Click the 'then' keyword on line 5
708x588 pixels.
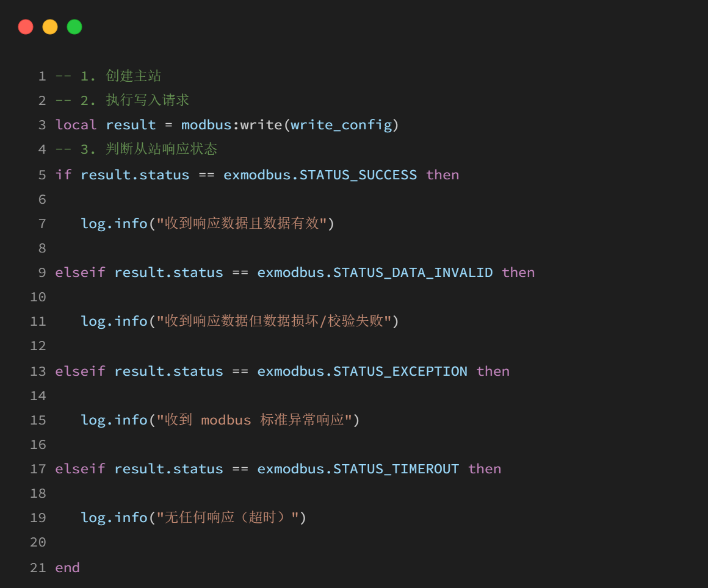click(442, 174)
